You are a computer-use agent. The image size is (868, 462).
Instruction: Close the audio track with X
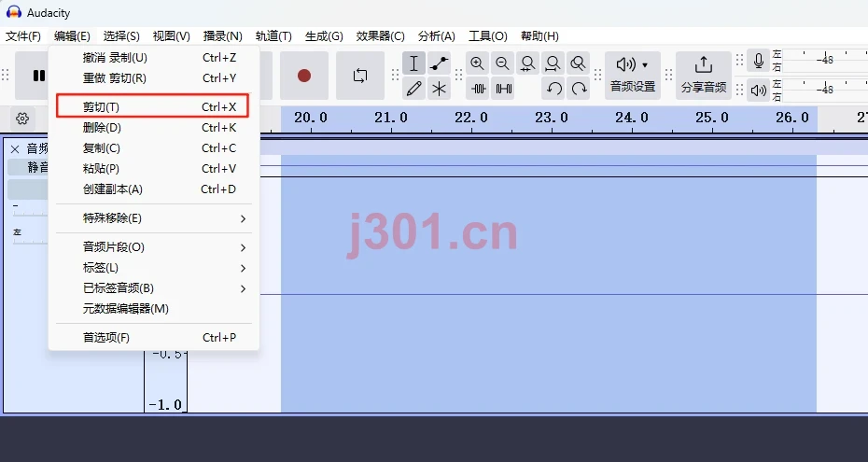pyautogui.click(x=15, y=148)
